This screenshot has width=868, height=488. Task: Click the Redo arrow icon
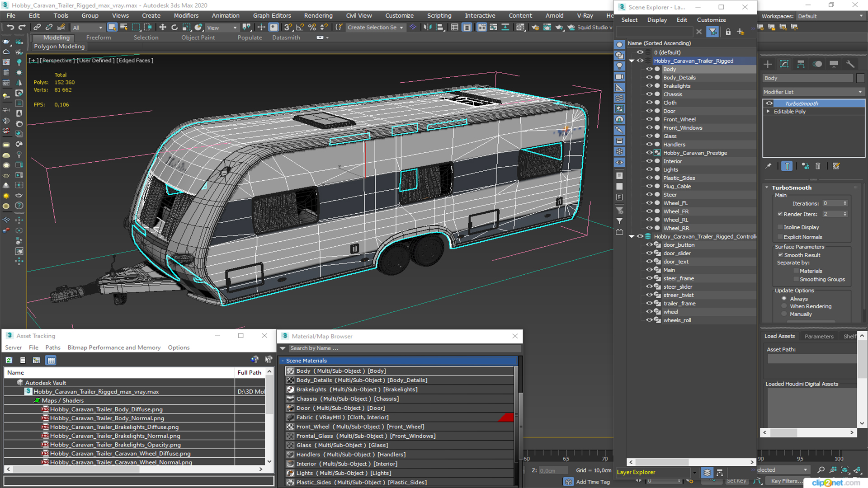21,28
